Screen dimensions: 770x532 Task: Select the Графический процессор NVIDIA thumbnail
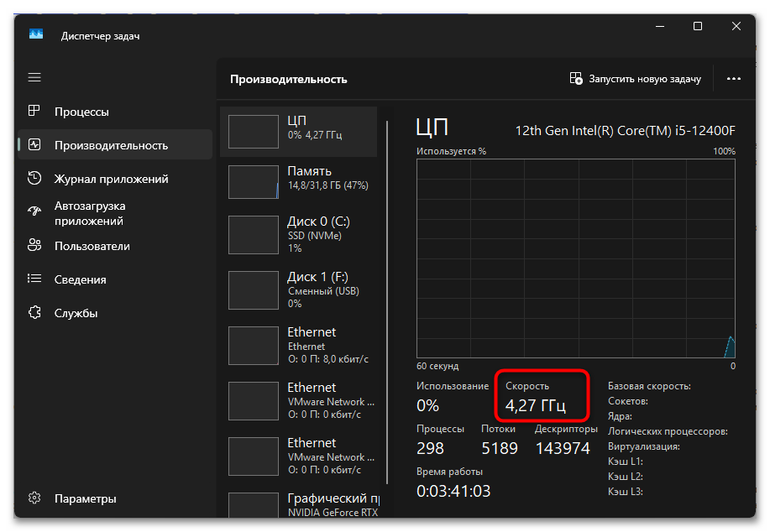coord(254,505)
